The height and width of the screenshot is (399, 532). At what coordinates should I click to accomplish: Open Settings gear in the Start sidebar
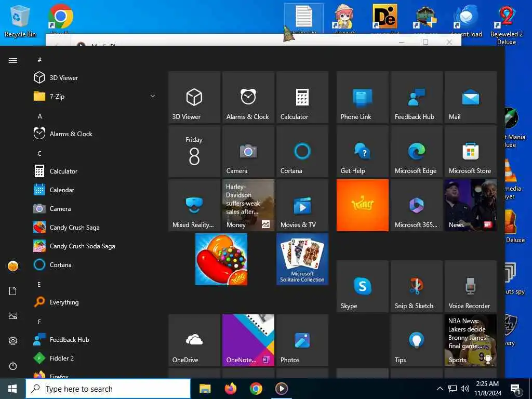(x=13, y=341)
